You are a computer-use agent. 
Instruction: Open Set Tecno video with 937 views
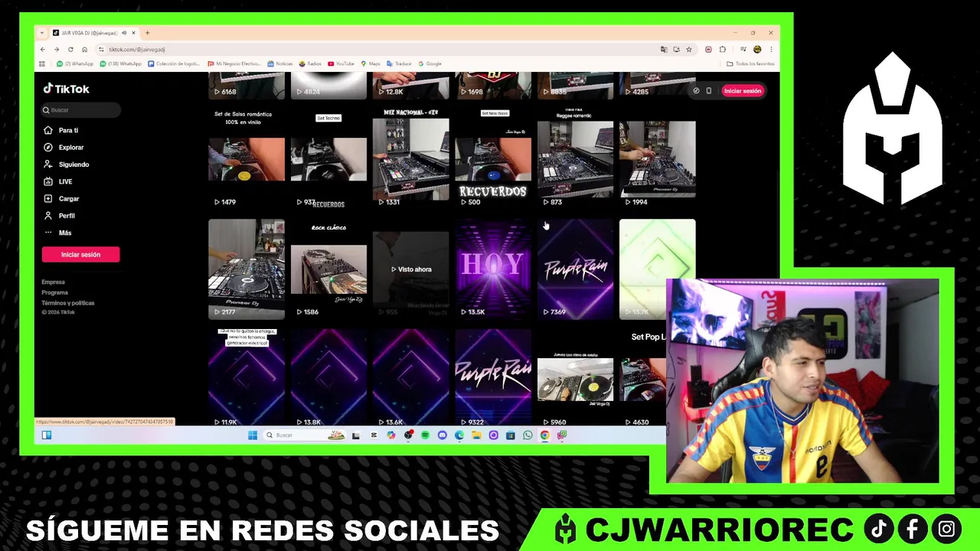tap(328, 158)
